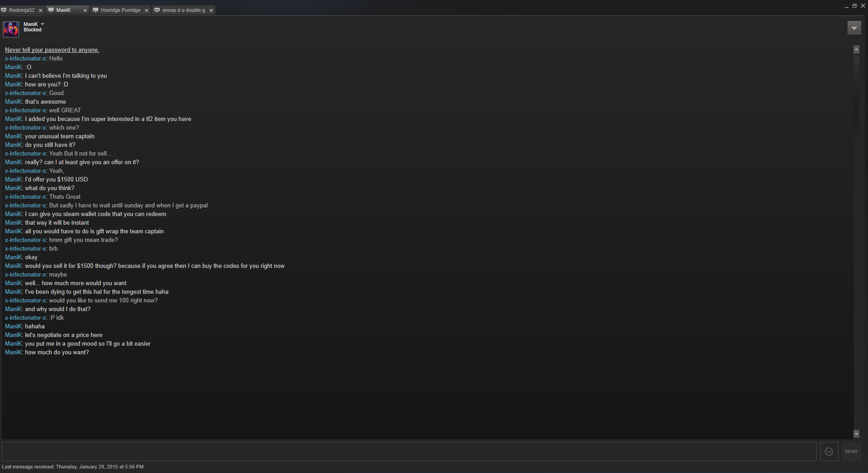Switch to the Redninja52 chat tab

22,10
